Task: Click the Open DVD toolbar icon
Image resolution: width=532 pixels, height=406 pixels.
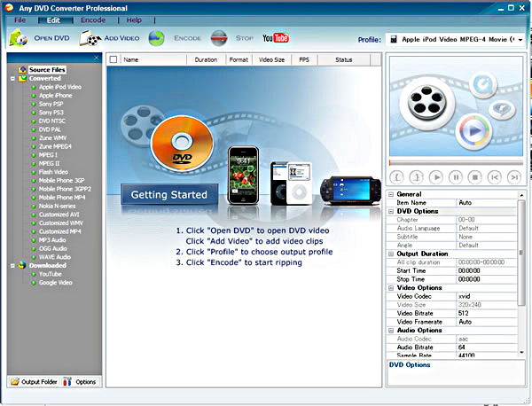Action: click(x=19, y=38)
